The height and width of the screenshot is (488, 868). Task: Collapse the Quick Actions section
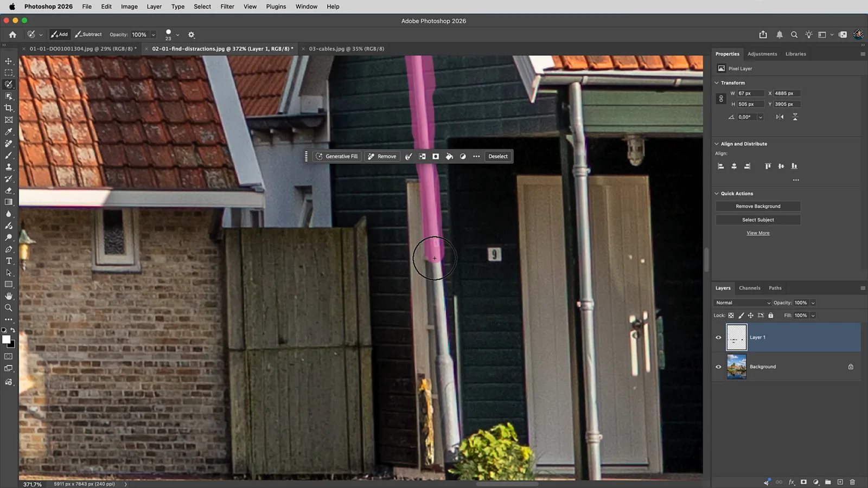point(717,194)
